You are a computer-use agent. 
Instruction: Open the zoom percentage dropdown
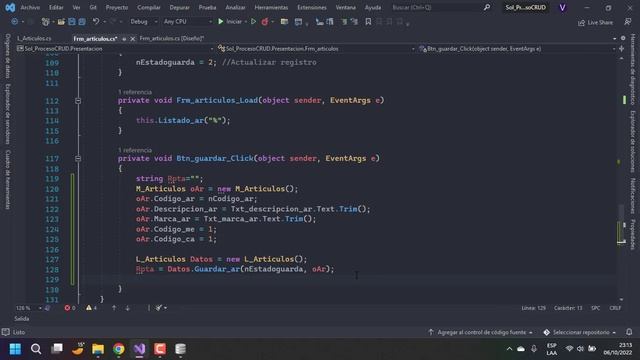click(29, 308)
